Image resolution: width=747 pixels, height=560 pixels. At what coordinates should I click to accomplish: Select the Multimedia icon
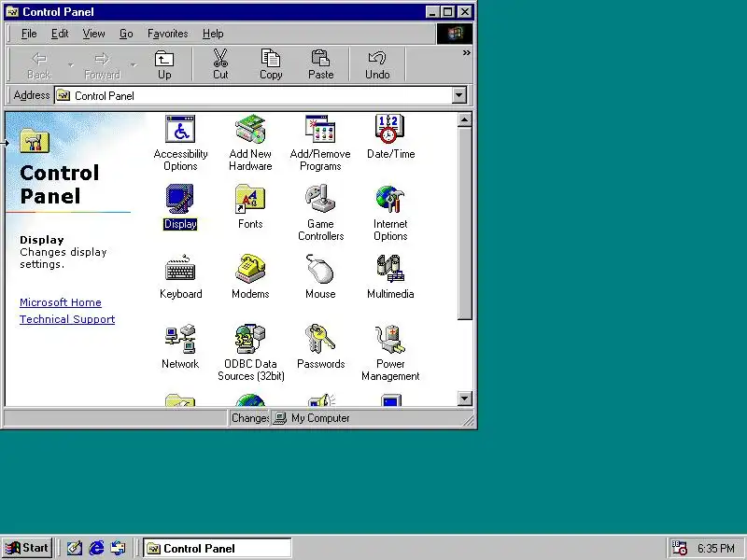(x=390, y=276)
